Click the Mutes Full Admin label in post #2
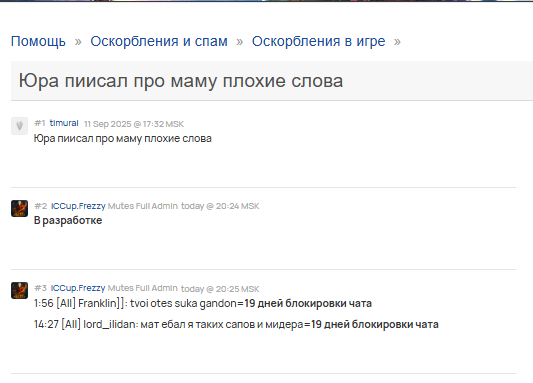This screenshot has width=533, height=383. click(143, 206)
